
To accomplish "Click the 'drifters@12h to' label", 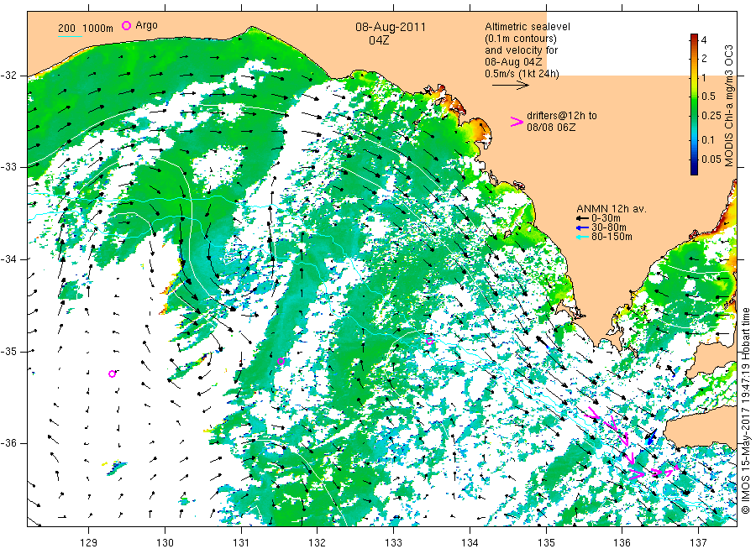I will click(562, 116).
